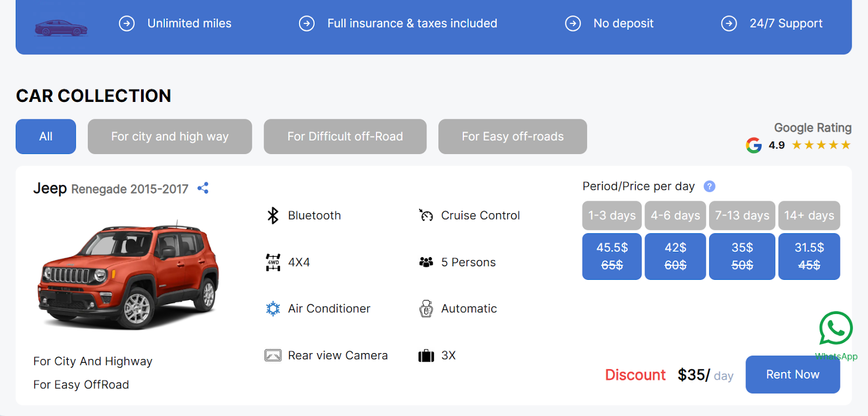This screenshot has height=416, width=868.
Task: Click the help question mark beside Period/Price
Action: click(x=709, y=187)
